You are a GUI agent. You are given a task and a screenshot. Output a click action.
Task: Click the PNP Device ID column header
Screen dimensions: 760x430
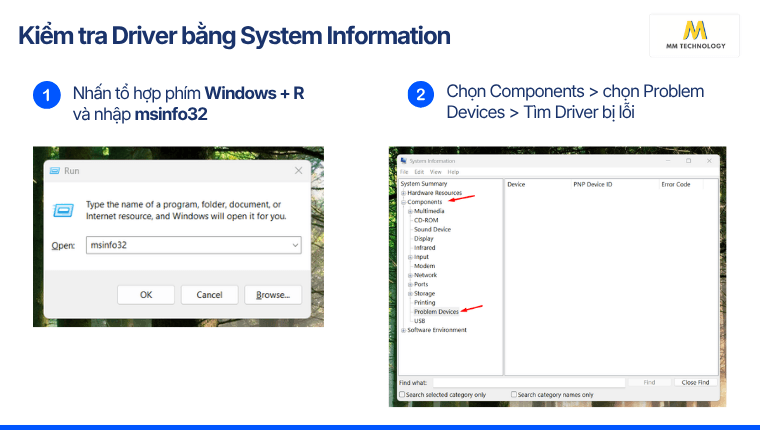(x=615, y=184)
